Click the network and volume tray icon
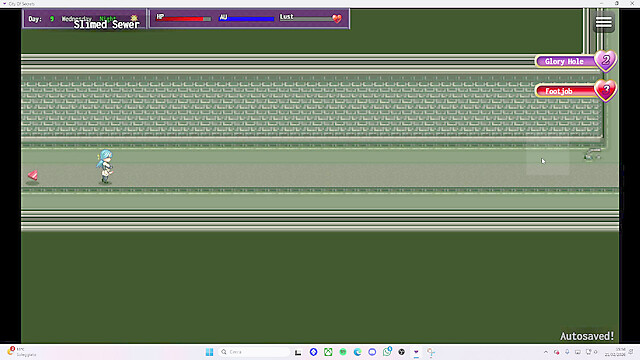Viewport: 640px width, 360px height. point(592,352)
